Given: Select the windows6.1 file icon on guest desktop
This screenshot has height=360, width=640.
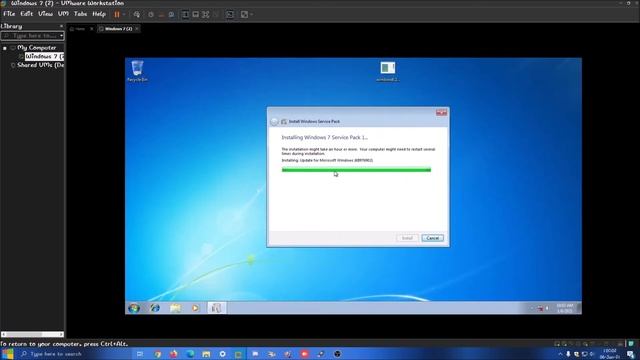Looking at the screenshot, I should pyautogui.click(x=388, y=71).
